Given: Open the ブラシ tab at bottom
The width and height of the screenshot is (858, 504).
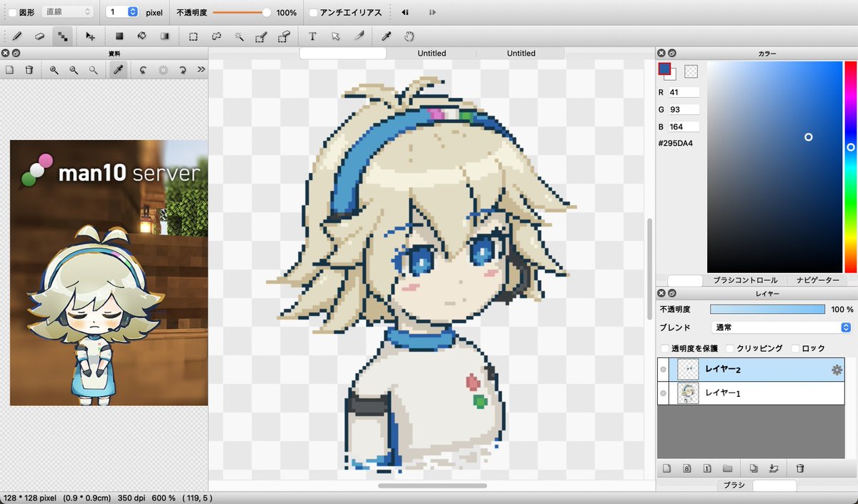Looking at the screenshot, I should click(734, 485).
